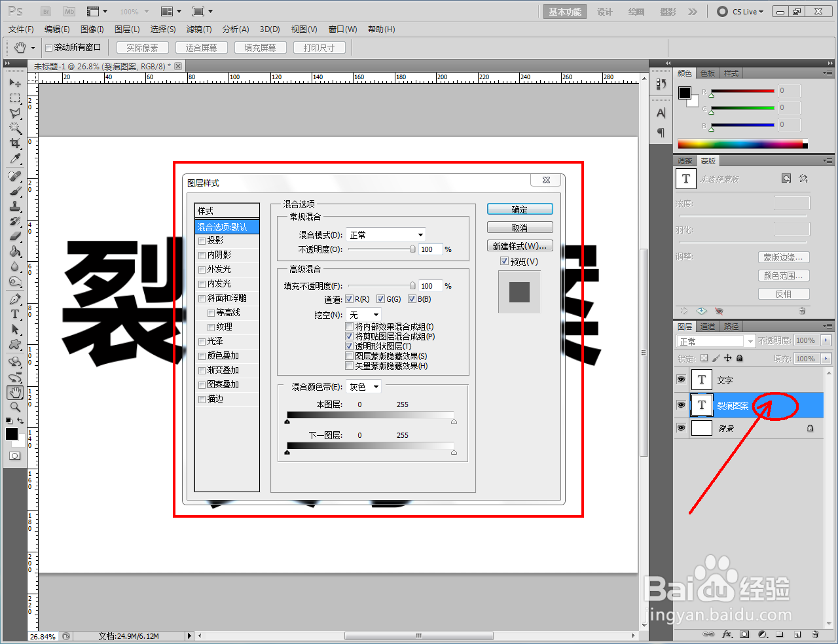
Task: Select the 裂痕图案 layer name
Action: point(732,405)
